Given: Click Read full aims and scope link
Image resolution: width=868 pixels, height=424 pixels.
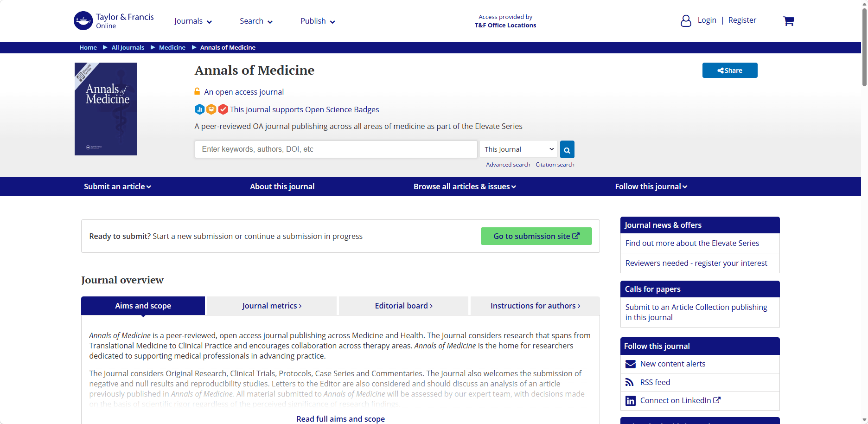Looking at the screenshot, I should pyautogui.click(x=341, y=419).
